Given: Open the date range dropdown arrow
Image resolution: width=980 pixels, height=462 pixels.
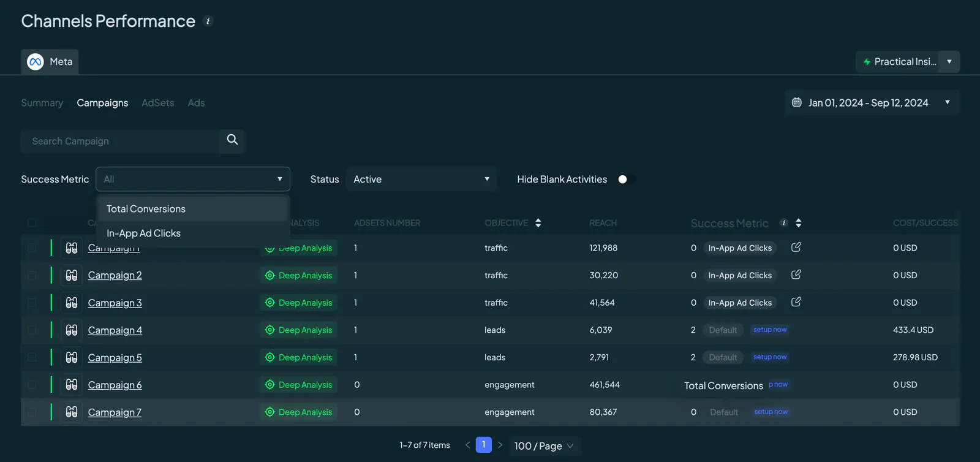Looking at the screenshot, I should point(947,102).
